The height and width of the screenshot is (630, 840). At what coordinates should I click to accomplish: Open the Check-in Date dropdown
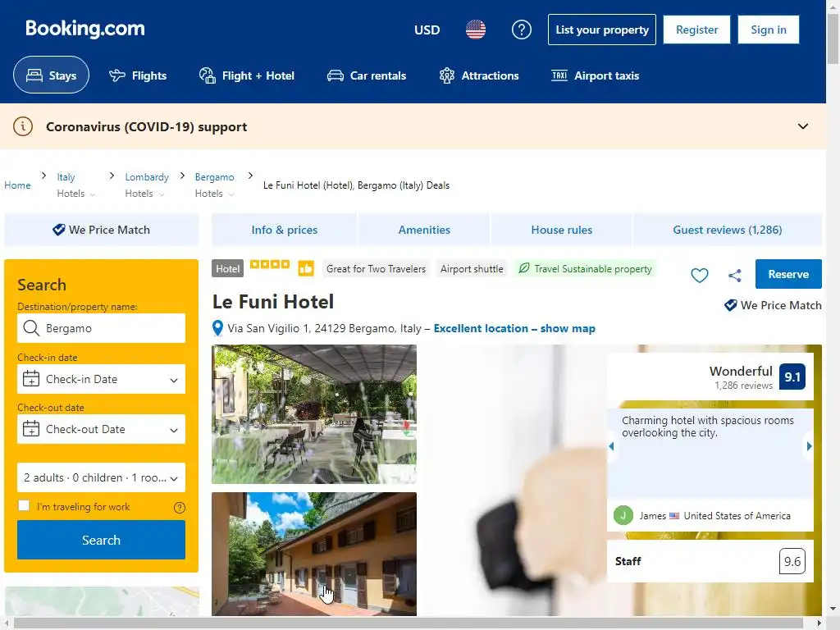click(101, 379)
